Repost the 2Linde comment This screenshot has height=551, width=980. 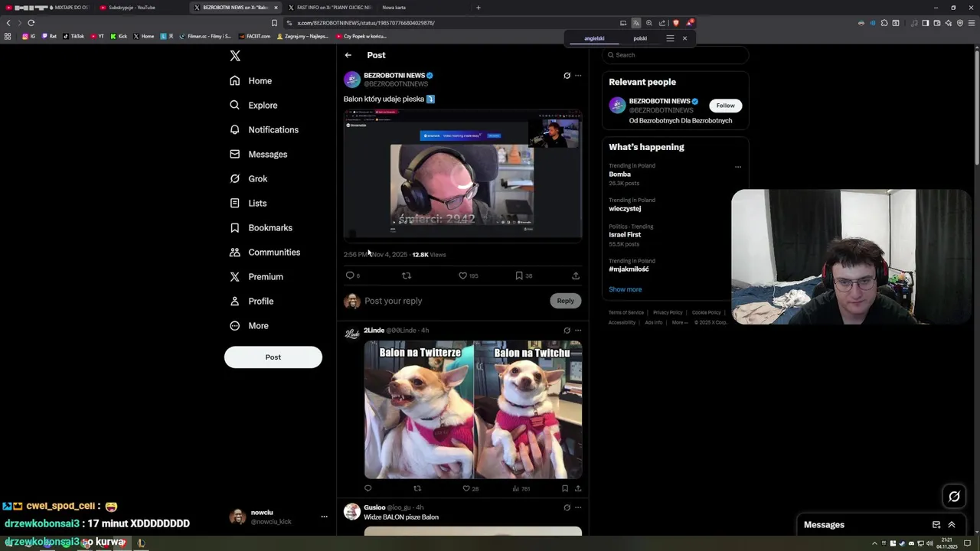coord(417,488)
